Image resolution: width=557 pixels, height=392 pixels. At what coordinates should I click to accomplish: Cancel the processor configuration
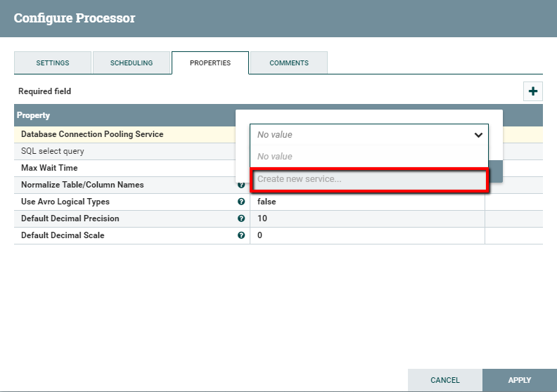[445, 380]
